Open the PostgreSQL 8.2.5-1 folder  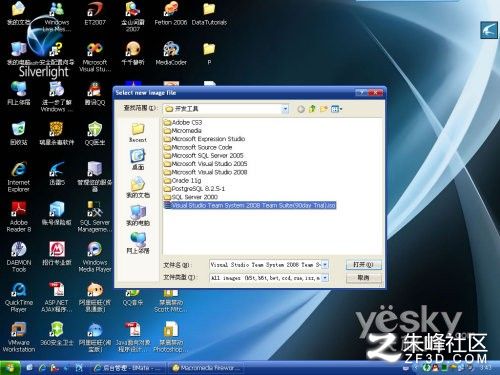[194, 189]
